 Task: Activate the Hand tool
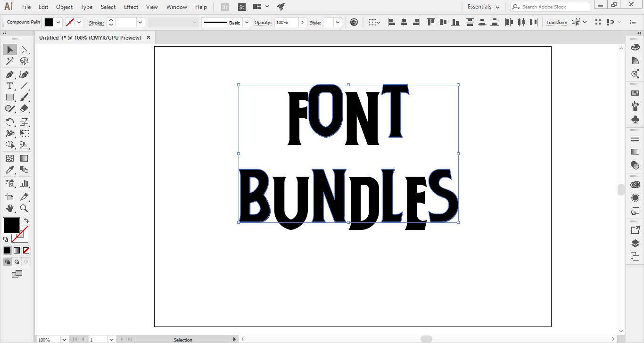(x=10, y=208)
